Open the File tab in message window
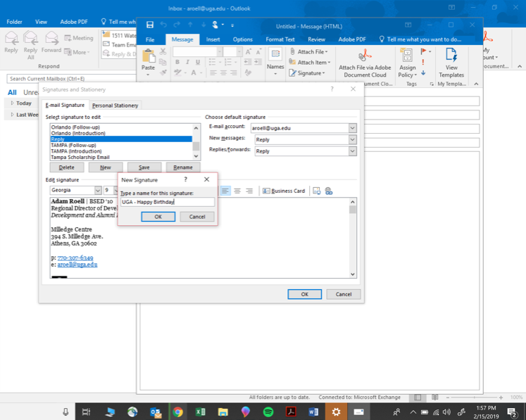This screenshot has width=526, height=420. coord(150,39)
